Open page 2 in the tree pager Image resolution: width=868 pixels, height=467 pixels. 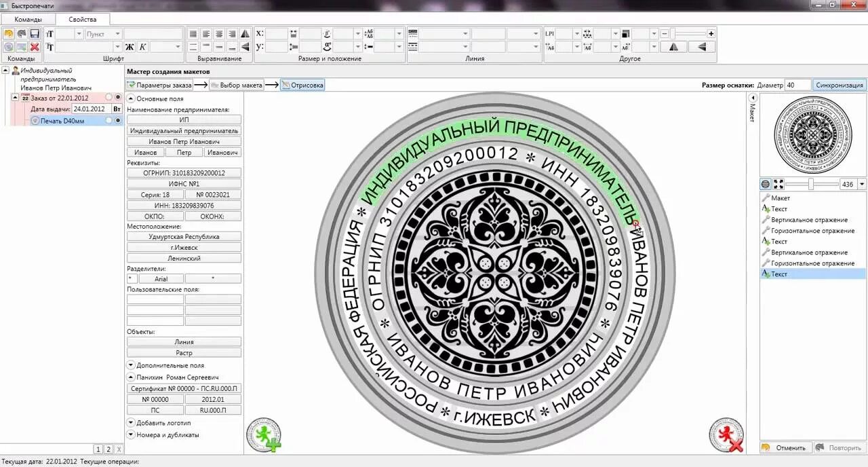point(108,449)
